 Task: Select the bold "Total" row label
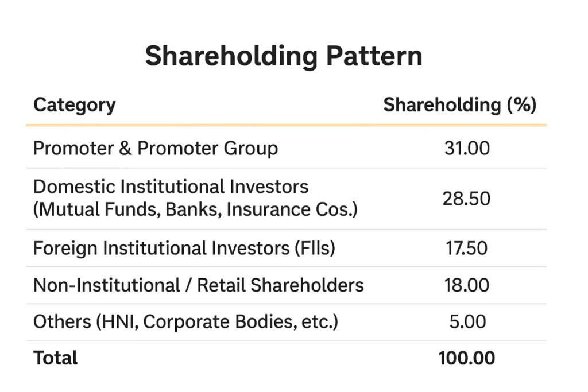55,358
